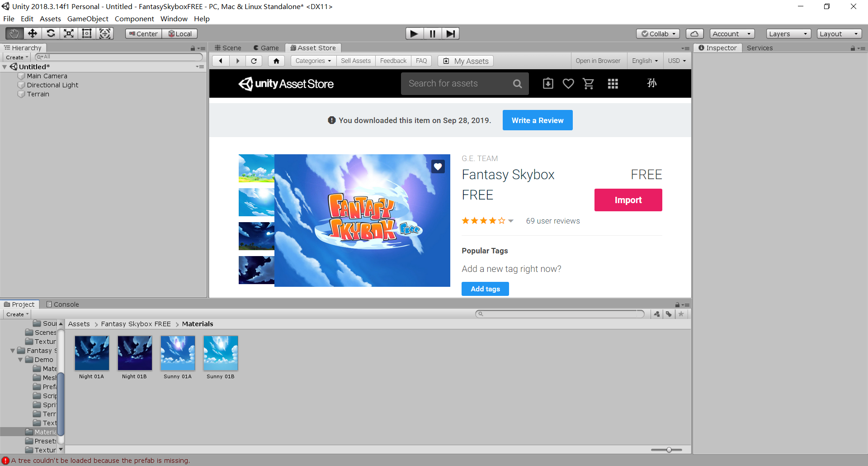The height and width of the screenshot is (466, 868).
Task: Switch to Local coordinate space
Action: click(x=180, y=33)
